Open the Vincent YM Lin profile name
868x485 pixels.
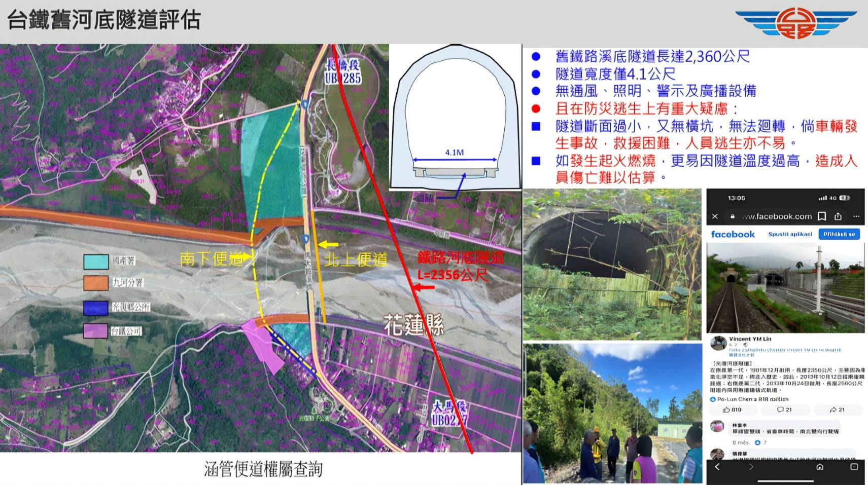[x=750, y=339]
